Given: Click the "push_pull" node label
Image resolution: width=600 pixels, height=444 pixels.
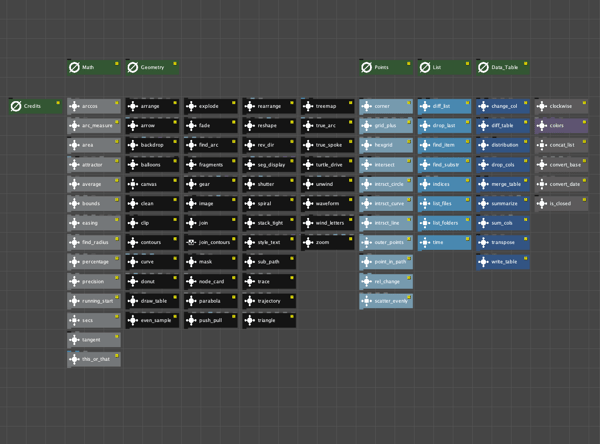Looking at the screenshot, I should (210, 320).
